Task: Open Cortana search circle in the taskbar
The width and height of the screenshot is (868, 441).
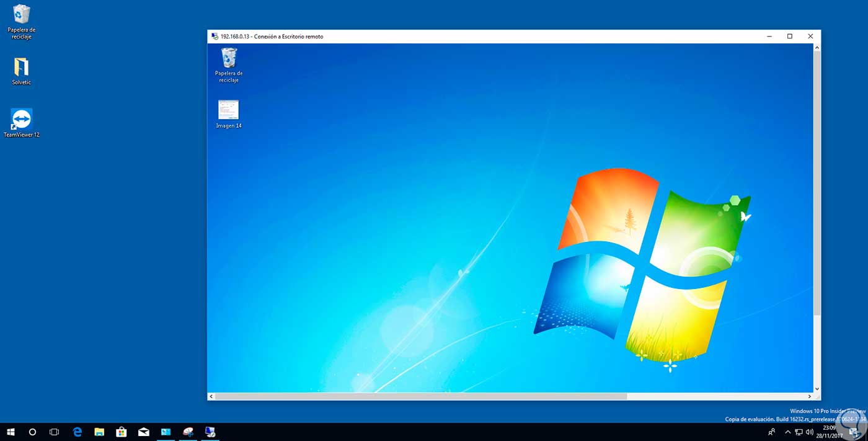Action: [x=32, y=432]
